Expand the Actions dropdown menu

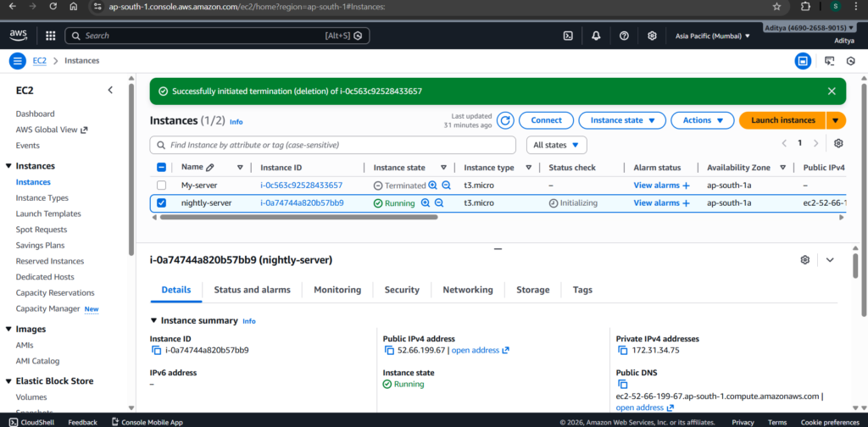point(702,120)
